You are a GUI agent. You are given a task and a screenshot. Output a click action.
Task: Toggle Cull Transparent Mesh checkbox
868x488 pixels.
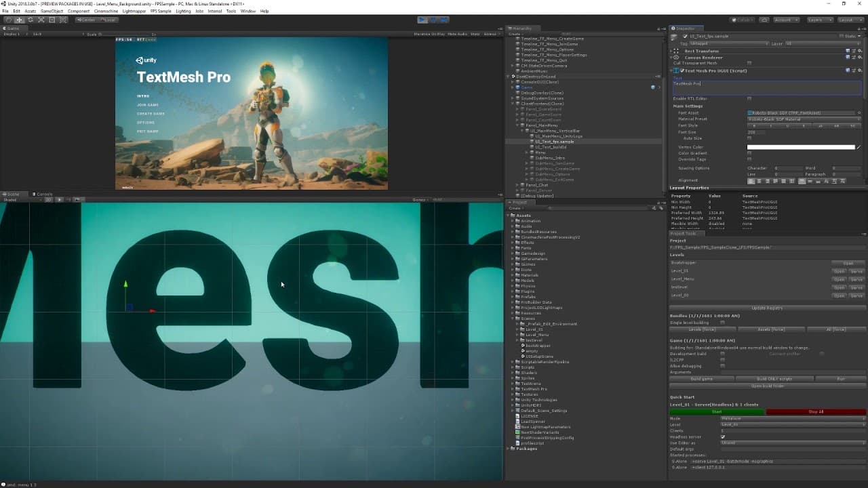click(x=749, y=63)
